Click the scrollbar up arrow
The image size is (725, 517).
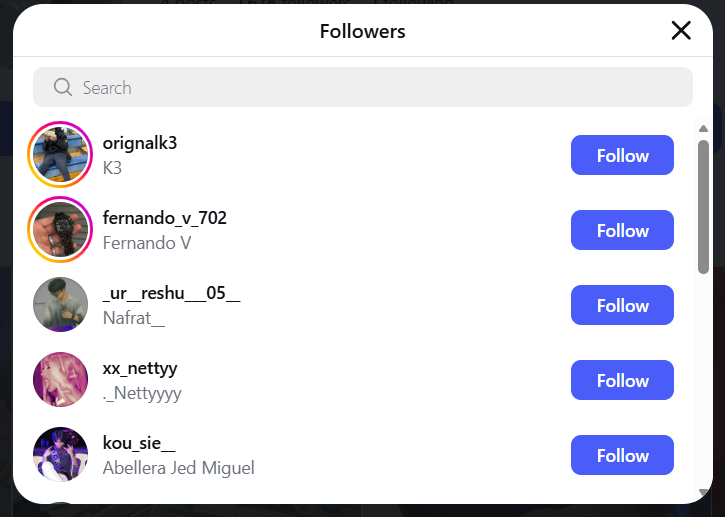tap(703, 128)
